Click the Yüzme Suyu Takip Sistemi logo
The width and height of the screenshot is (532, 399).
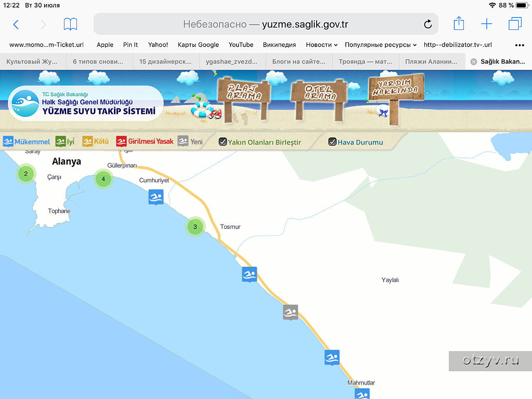pos(86,103)
